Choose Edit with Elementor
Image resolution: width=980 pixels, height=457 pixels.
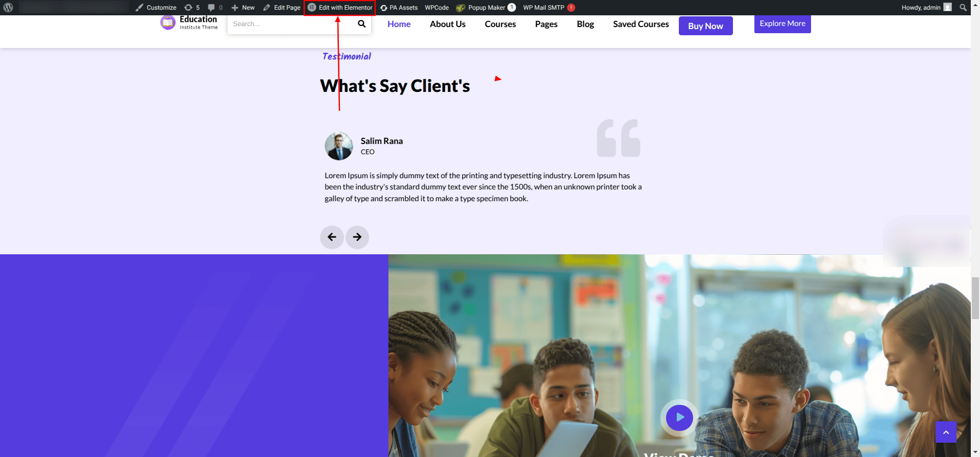click(x=340, y=8)
